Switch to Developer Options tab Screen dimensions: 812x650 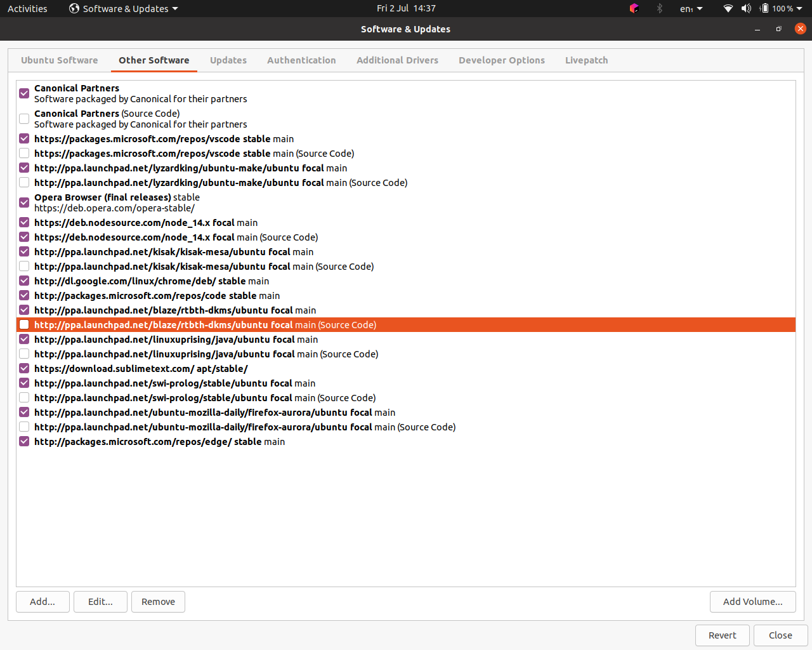(502, 60)
